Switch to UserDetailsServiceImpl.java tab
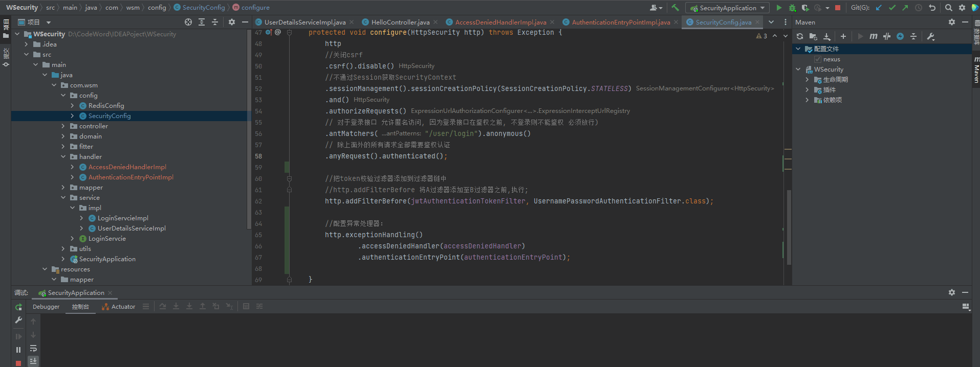Viewport: 980px width, 367px height. click(305, 22)
